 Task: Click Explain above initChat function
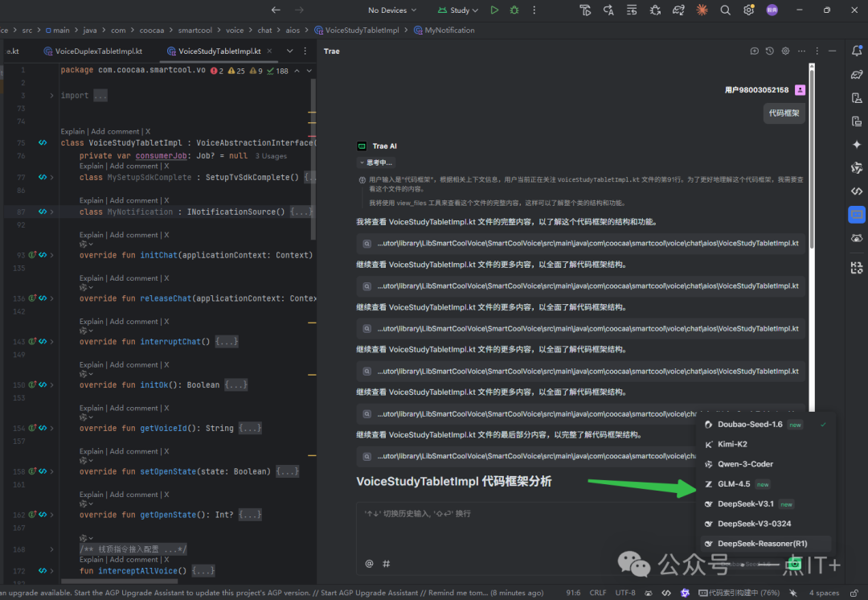(x=92, y=235)
